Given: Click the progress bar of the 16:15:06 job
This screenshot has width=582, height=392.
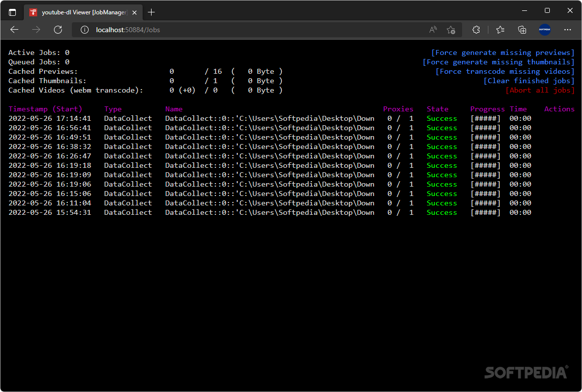Looking at the screenshot, I should [x=485, y=194].
